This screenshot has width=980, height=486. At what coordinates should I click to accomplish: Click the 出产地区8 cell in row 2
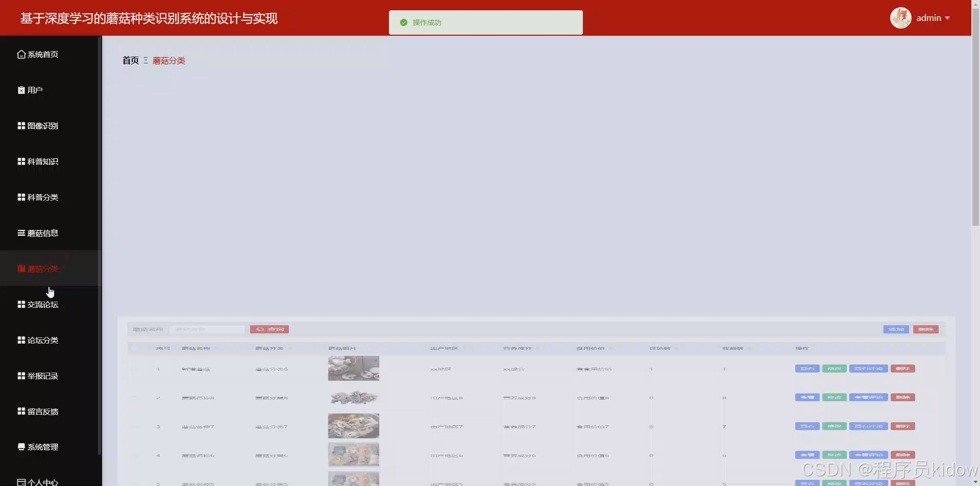(447, 398)
